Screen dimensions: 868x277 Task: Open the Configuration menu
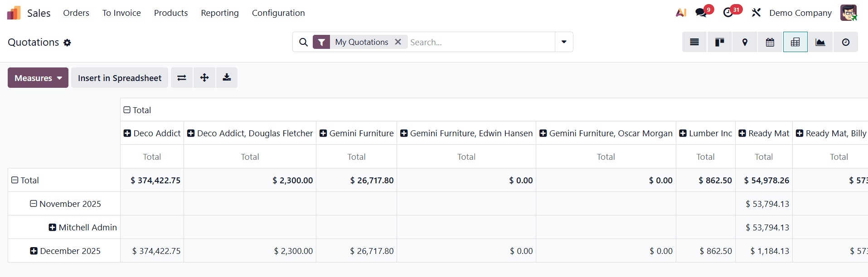[278, 13]
